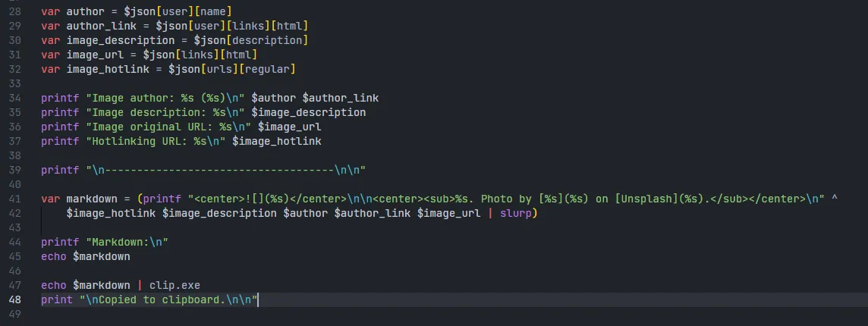Click the [description] key on line 30
The image size is (868, 326).
point(267,40)
